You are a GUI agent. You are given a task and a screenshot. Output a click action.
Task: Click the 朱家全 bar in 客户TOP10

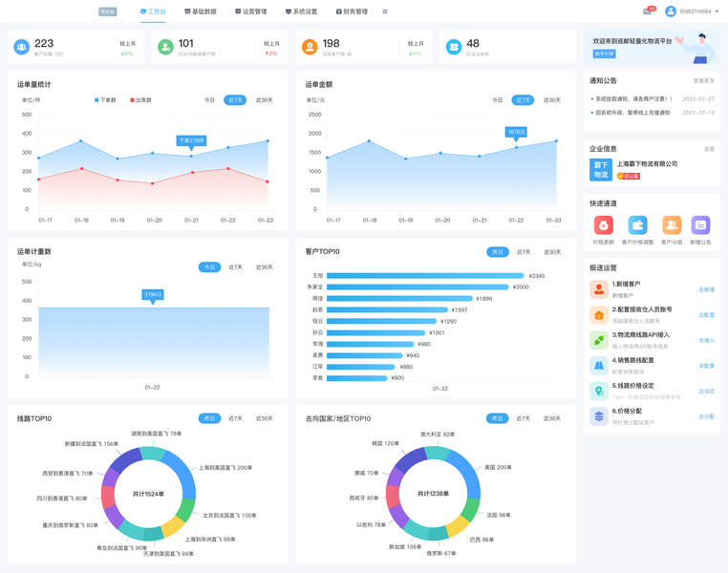[418, 287]
